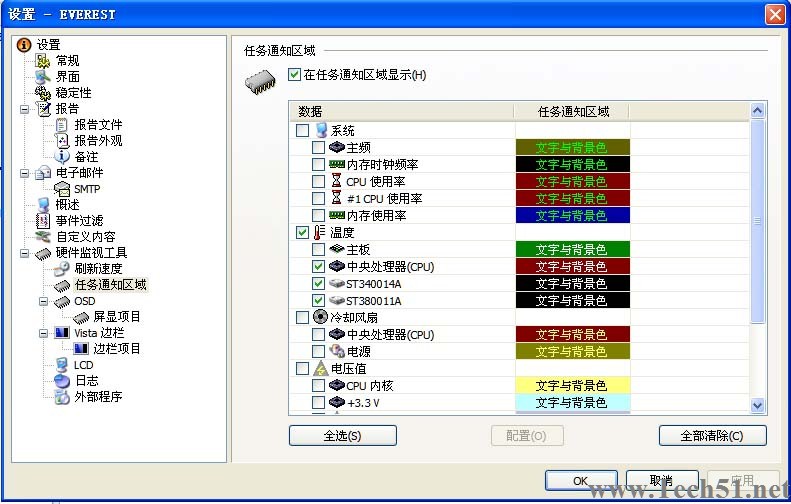Click the 稳定性 gear icon

[x=43, y=93]
